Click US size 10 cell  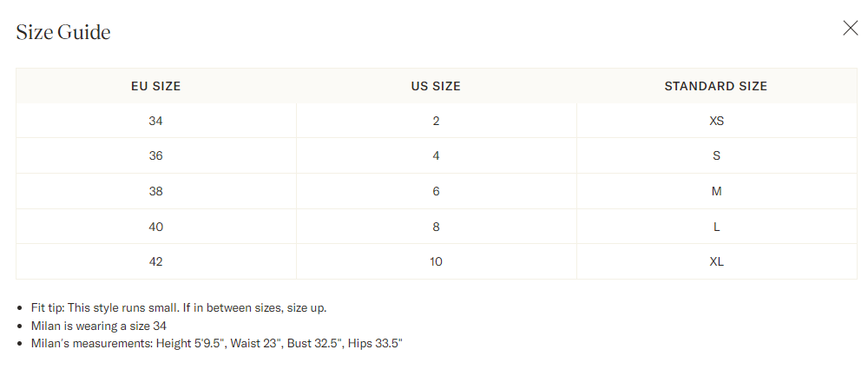click(437, 261)
